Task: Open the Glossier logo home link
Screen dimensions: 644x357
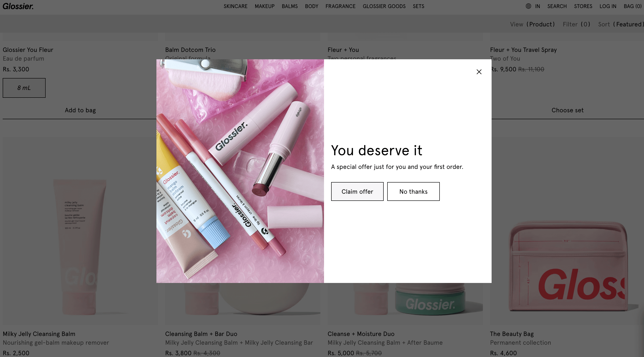Action: click(x=18, y=6)
